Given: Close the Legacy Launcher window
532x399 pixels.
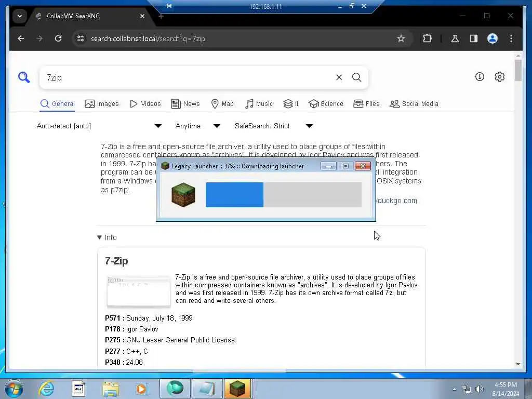Looking at the screenshot, I should click(363, 166).
